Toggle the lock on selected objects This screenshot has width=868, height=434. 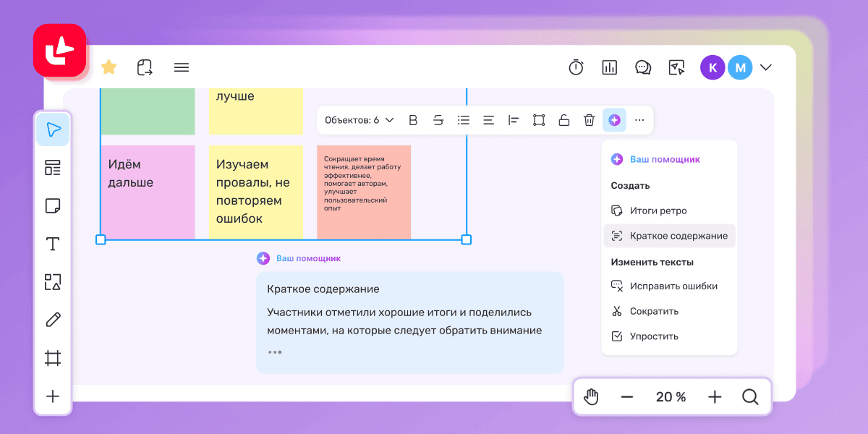pos(564,120)
